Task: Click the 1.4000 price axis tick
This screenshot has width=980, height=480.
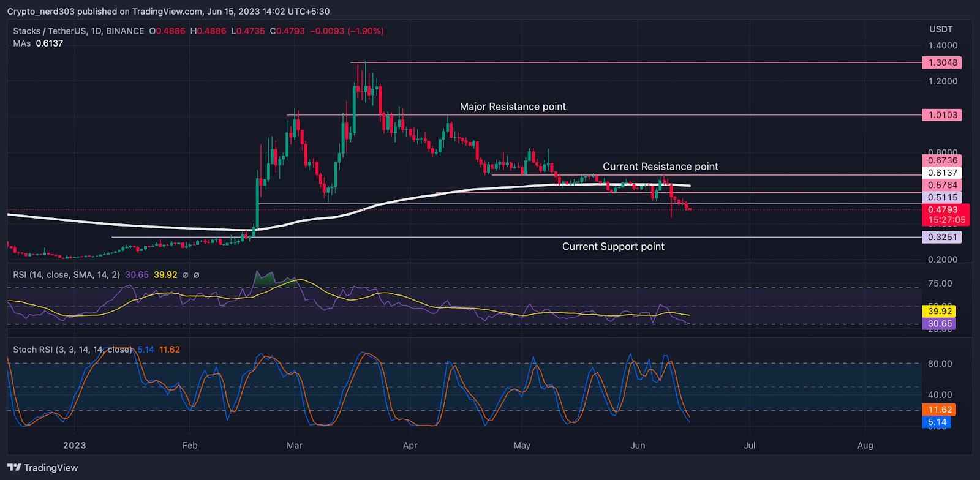Action: pyautogui.click(x=943, y=45)
